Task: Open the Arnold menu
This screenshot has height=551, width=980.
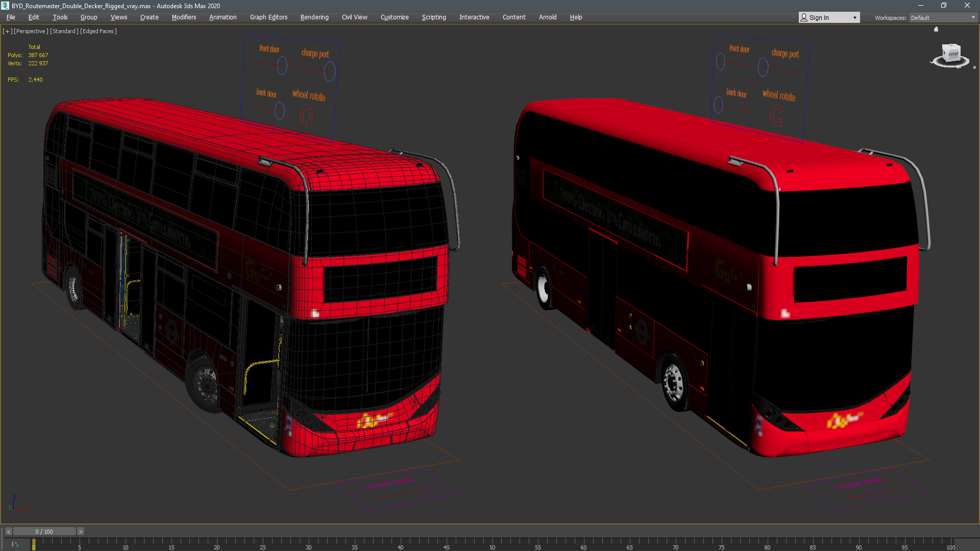Action: point(548,17)
